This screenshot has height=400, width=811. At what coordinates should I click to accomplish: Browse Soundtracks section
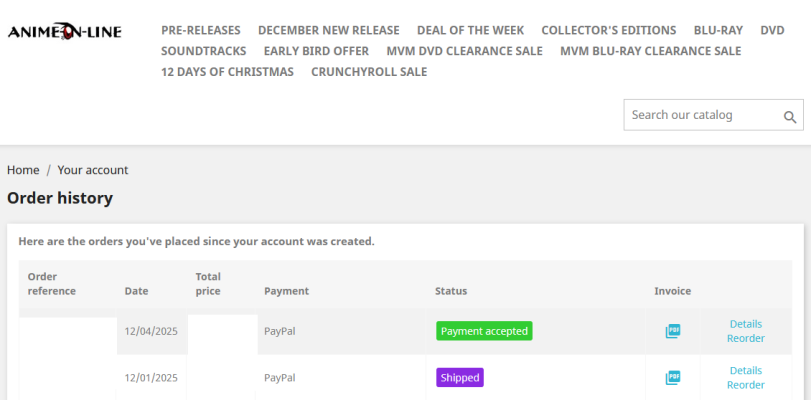tap(204, 51)
